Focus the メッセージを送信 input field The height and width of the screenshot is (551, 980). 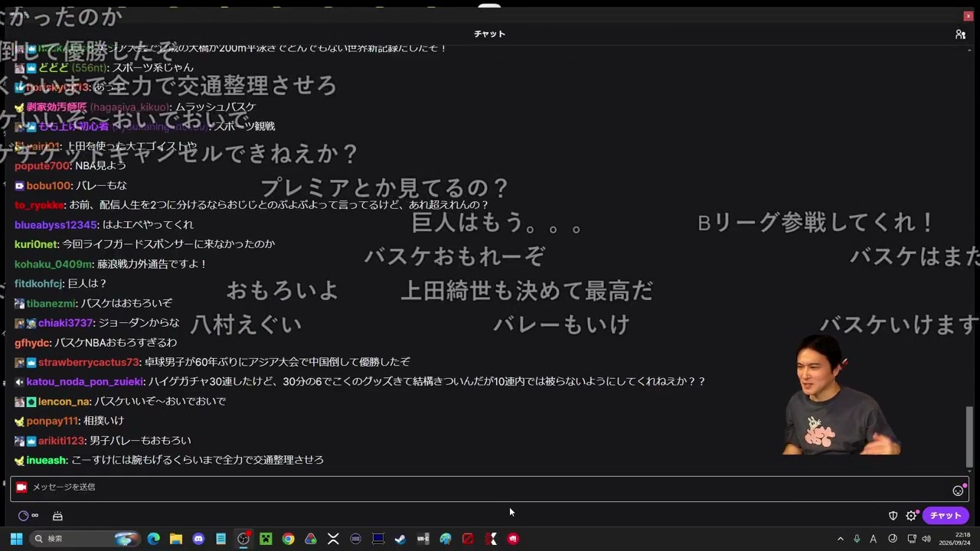489,487
